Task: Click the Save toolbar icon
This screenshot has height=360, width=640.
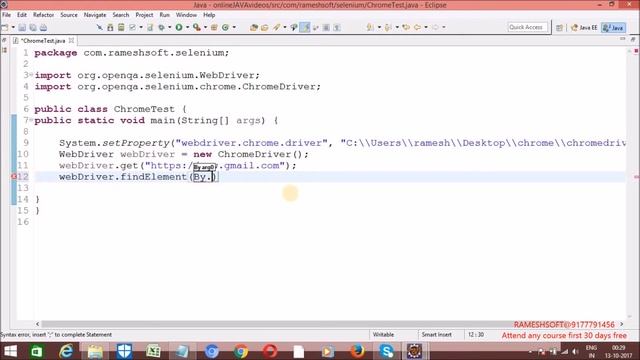Action: tap(22, 27)
